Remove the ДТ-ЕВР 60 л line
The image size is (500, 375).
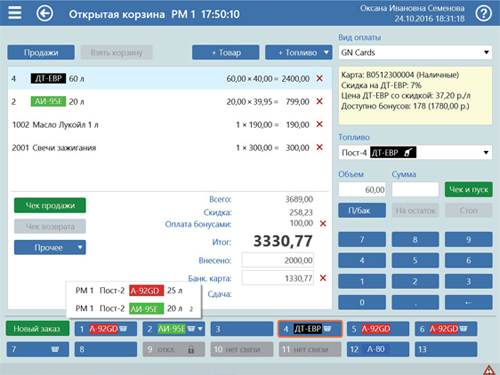(319, 78)
